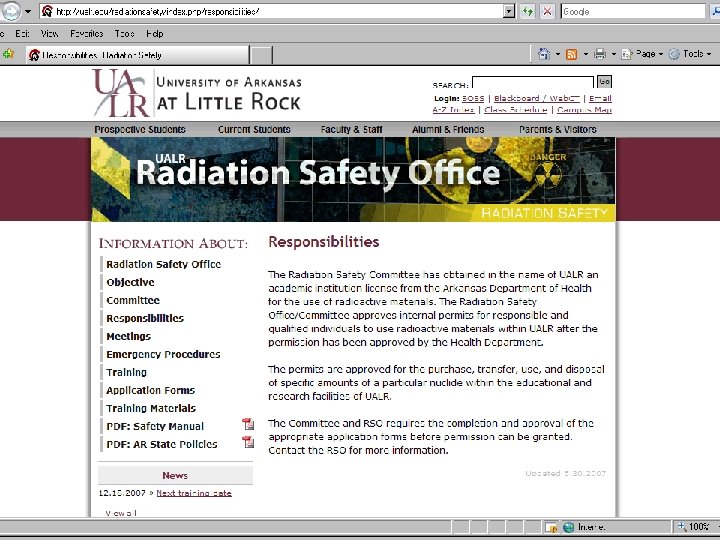Open the Training Materials sidebar link
Viewport: 720px width, 540px height.
[x=151, y=408]
